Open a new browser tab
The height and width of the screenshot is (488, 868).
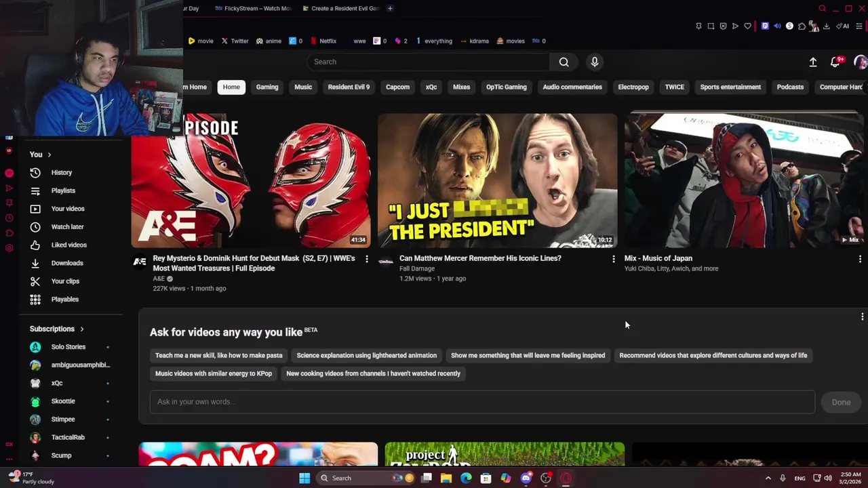(390, 8)
